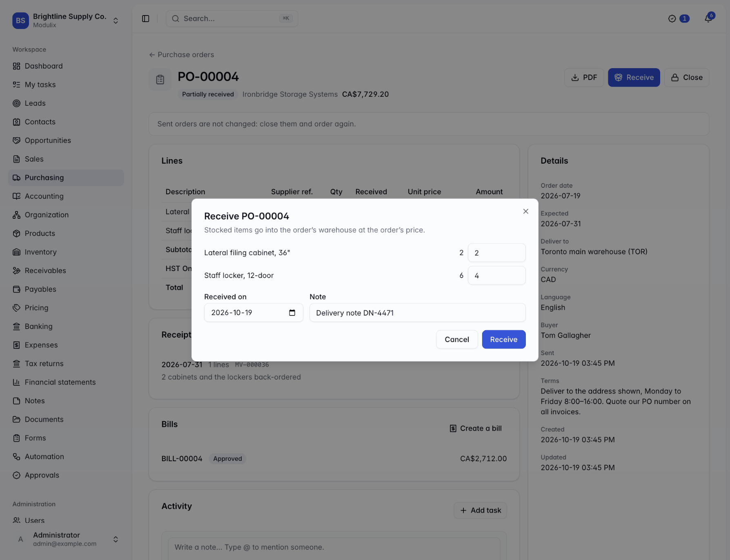The image size is (730, 560).
Task: Click the Receivables icon
Action: (x=16, y=271)
